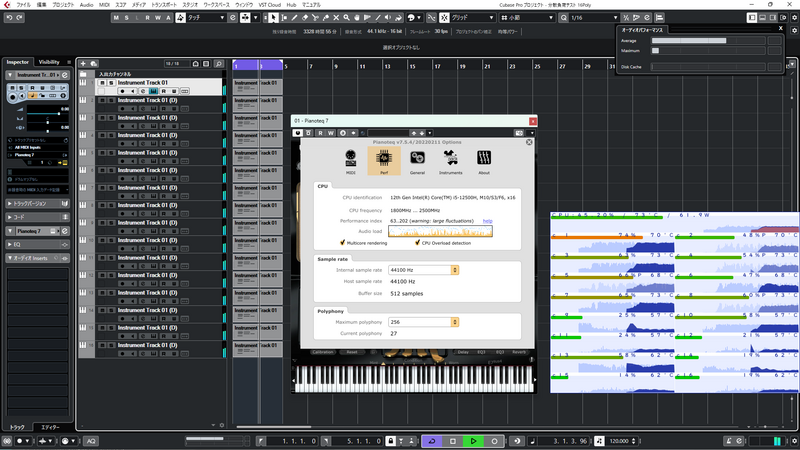Viewport: 800px width, 450px height.
Task: Open the MIDI options in Pianoteq
Action: point(351,161)
